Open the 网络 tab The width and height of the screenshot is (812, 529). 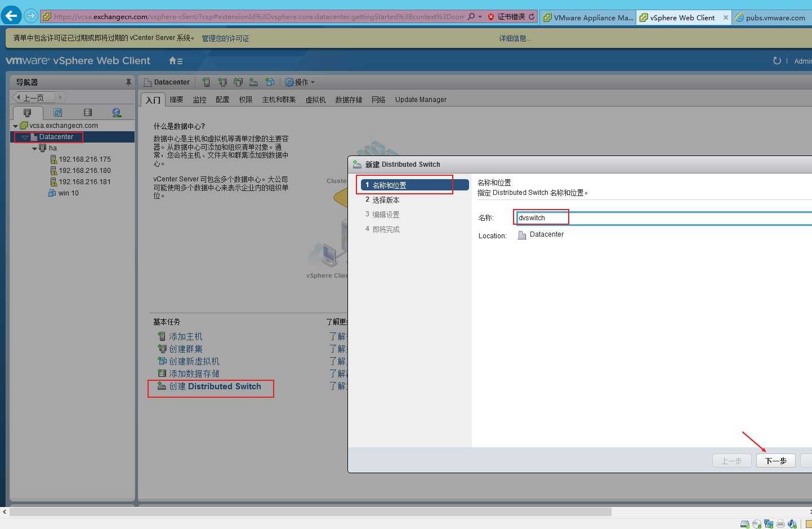click(x=378, y=100)
